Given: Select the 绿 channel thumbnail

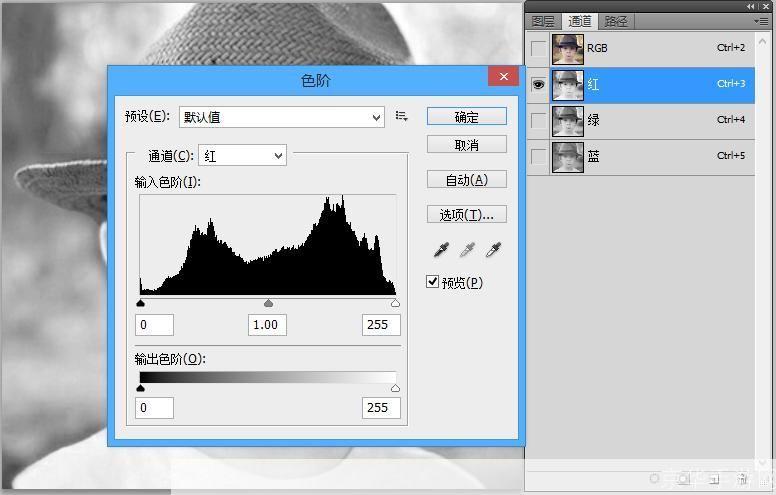Looking at the screenshot, I should (568, 121).
